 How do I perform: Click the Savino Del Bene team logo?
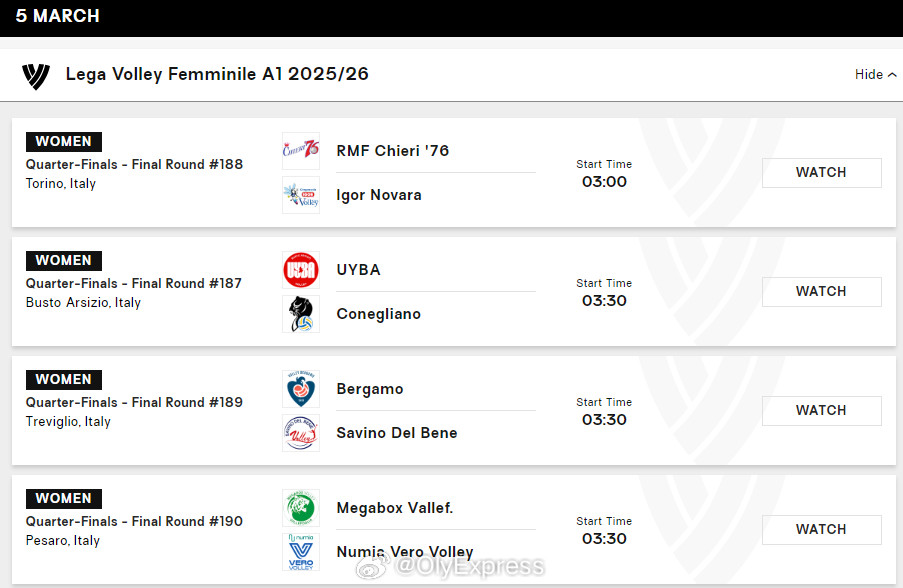pos(301,433)
